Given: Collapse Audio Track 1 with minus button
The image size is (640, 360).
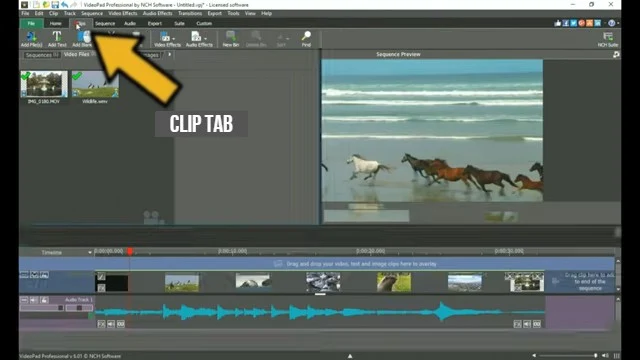Looking at the screenshot, I should 24,300.
